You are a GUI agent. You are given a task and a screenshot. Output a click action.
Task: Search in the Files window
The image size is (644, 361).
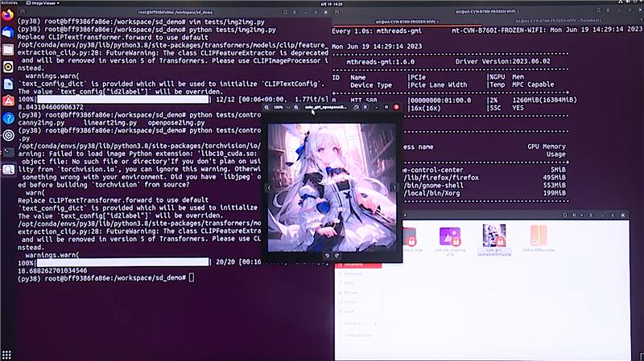(565, 215)
